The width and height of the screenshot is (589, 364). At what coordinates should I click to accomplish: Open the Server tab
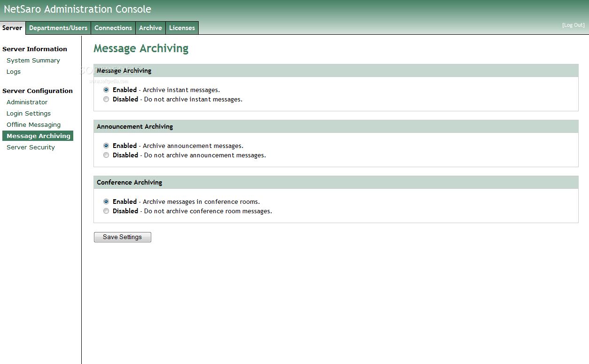[12, 28]
